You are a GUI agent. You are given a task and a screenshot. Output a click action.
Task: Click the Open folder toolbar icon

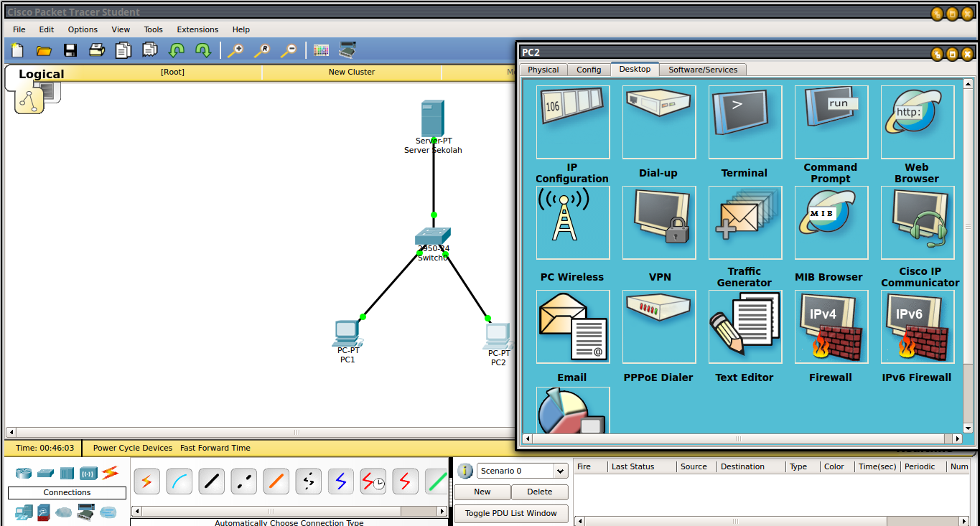44,50
